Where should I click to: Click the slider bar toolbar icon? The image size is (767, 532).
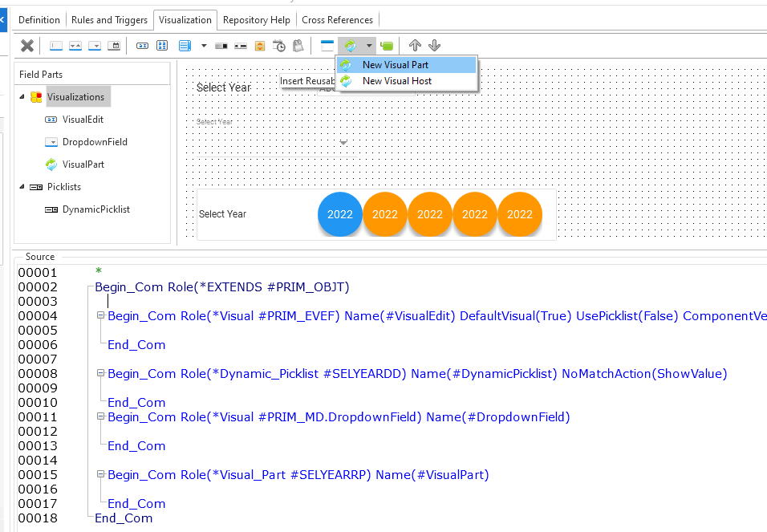241,46
